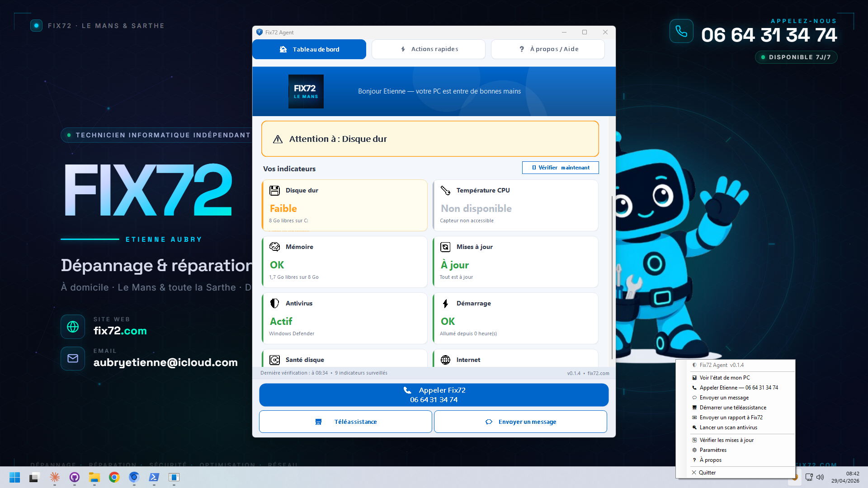The width and height of the screenshot is (868, 488).
Task: Click "1,7 Go libres sur 8 Go" text
Action: 294,277
